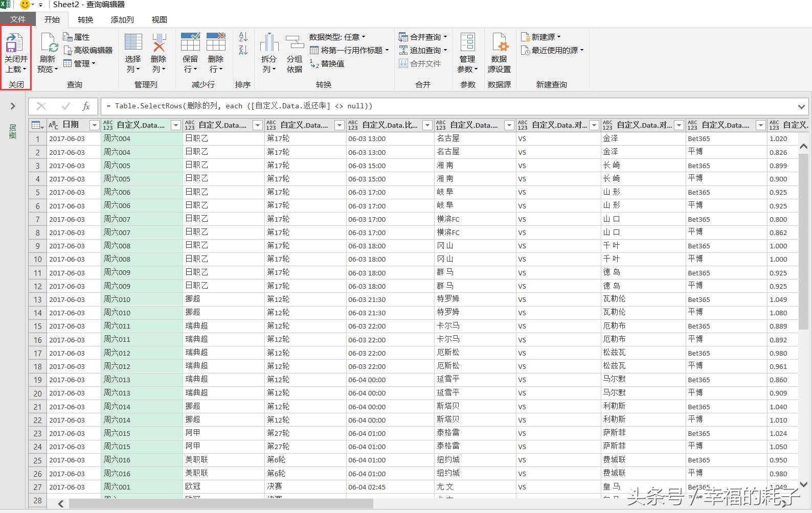
Task: Open the Properties (属性) button
Action: point(76,37)
